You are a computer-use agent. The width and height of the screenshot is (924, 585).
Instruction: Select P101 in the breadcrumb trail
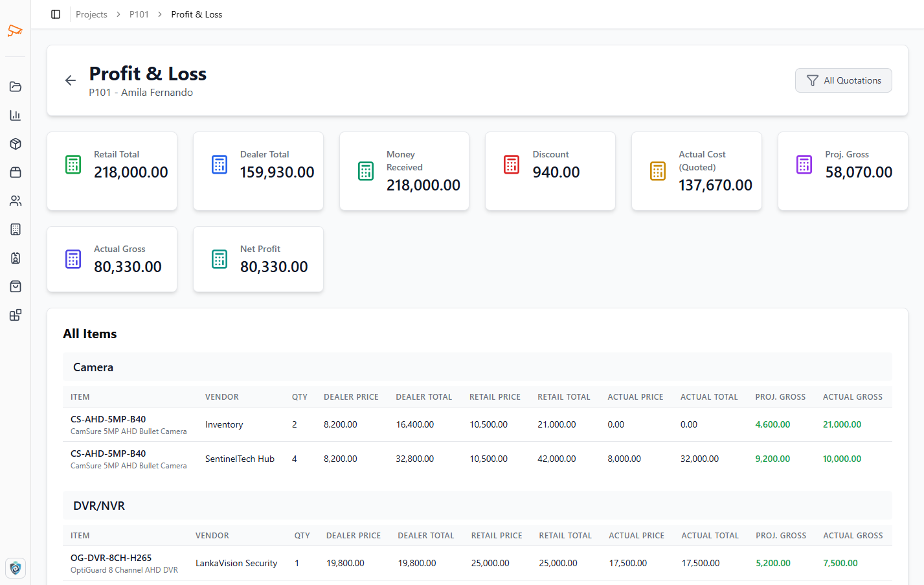coord(139,14)
